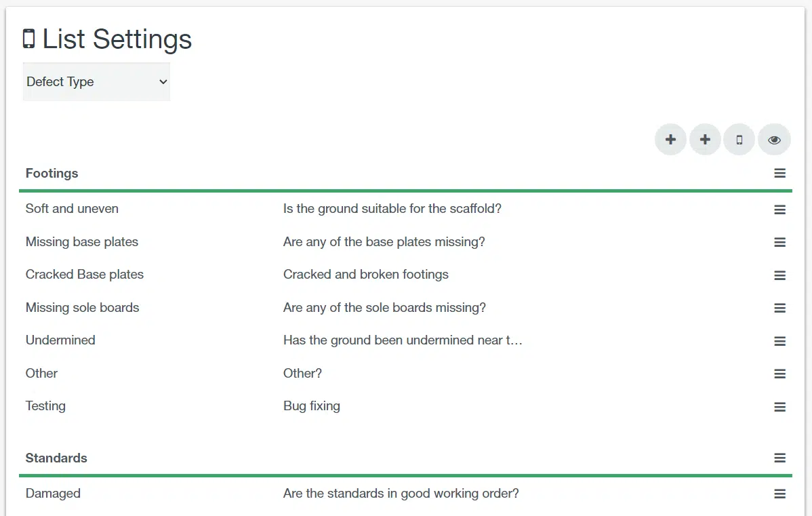Open the Soft and uneven row menu
The width and height of the screenshot is (812, 516).
click(x=779, y=210)
